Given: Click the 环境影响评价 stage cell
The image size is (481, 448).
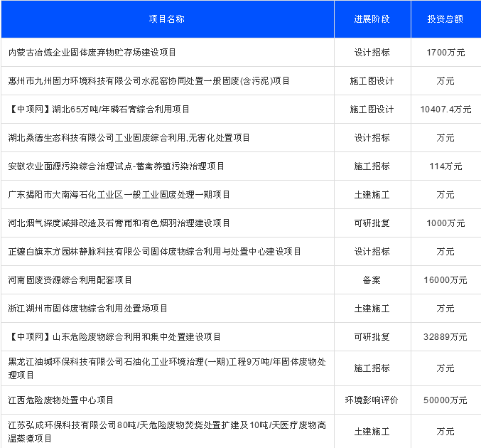Looking at the screenshot, I should point(372,400).
